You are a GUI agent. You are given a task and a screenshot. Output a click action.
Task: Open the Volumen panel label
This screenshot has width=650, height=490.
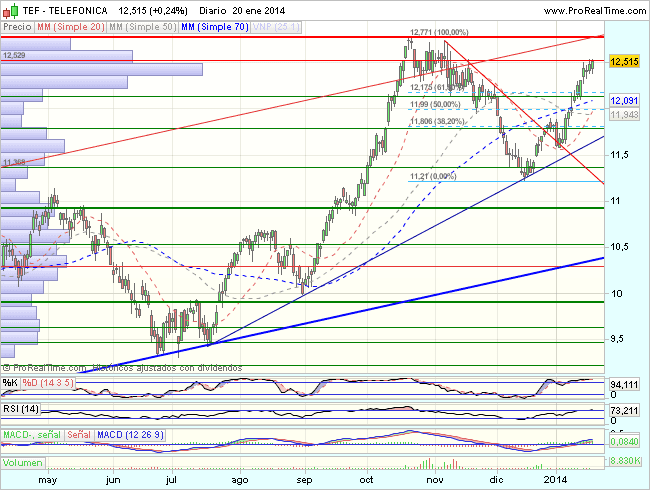[x=23, y=463]
